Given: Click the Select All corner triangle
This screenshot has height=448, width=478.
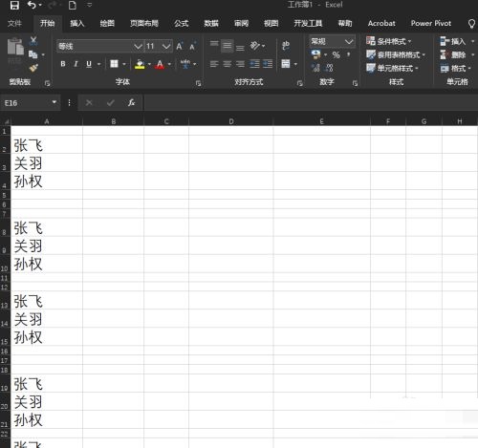Looking at the screenshot, I should [7, 121].
